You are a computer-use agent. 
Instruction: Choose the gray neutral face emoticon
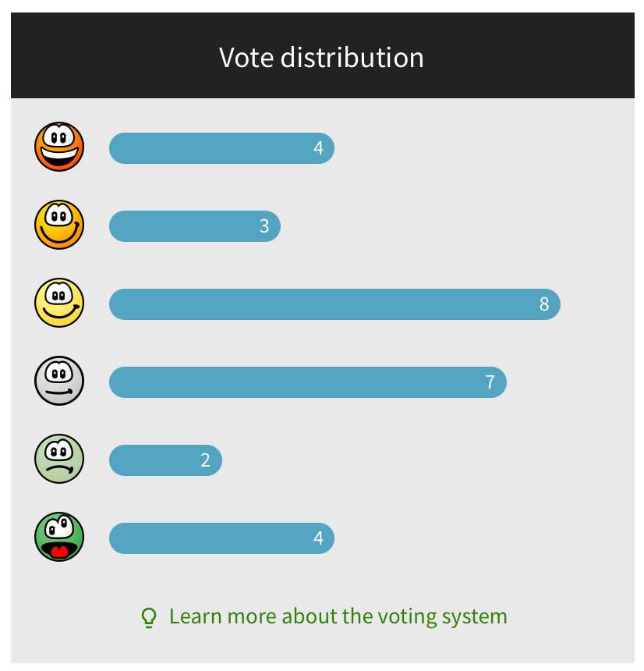click(59, 381)
